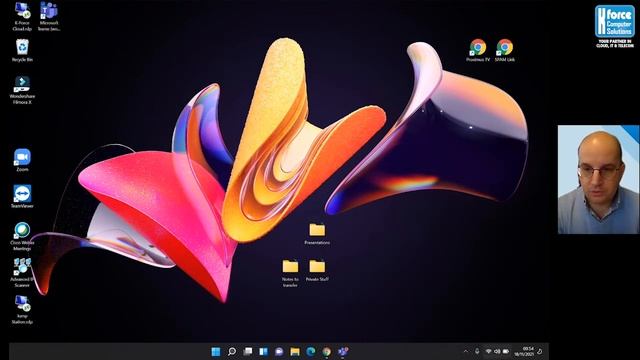
Task: Open Teams Chat from the taskbar
Action: (279, 351)
